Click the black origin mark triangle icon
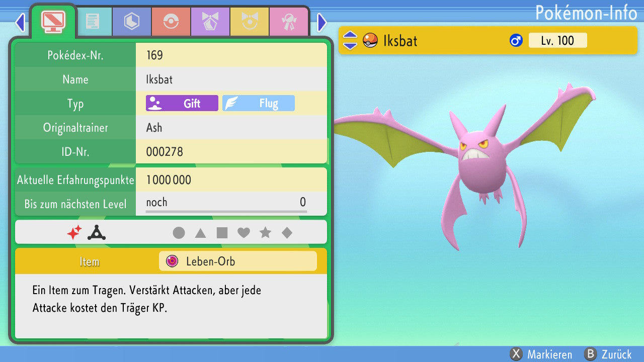The image size is (644, 362). tap(96, 232)
